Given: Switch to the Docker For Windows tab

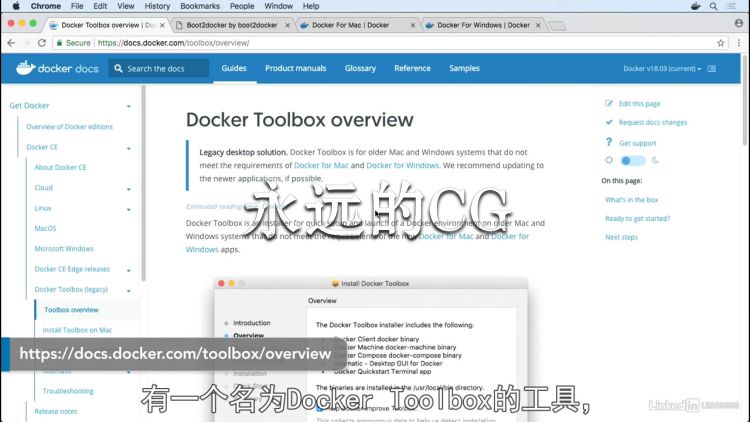Looking at the screenshot, I should [483, 25].
